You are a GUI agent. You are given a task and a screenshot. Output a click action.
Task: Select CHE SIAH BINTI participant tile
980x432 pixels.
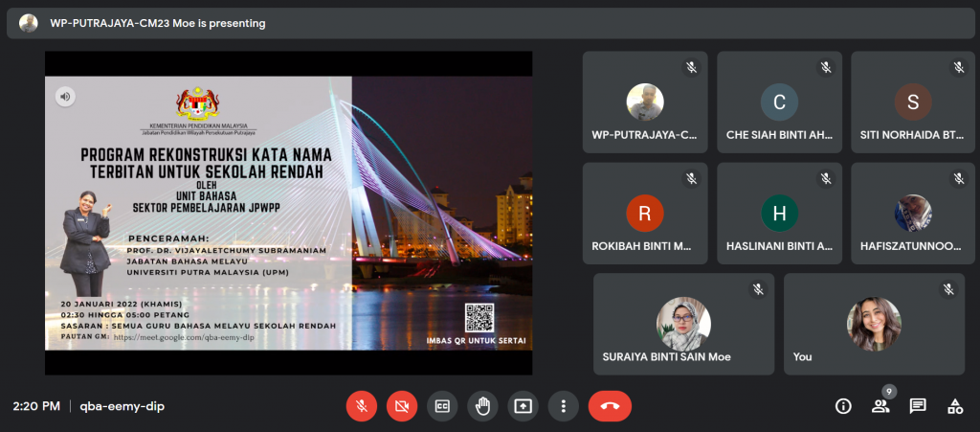pos(779,102)
